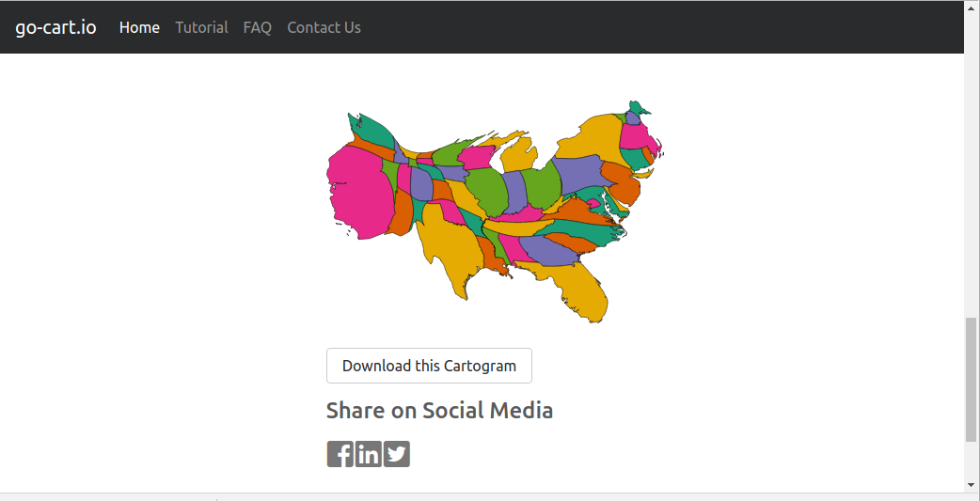Image resolution: width=980 pixels, height=501 pixels.
Task: Share the cartogram on Twitter
Action: [396, 453]
